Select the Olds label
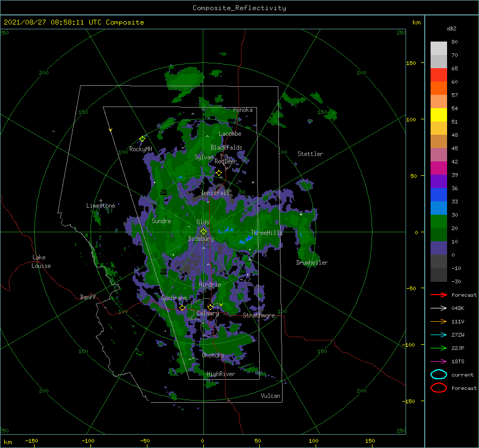This screenshot has height=448, width=479. point(203,222)
